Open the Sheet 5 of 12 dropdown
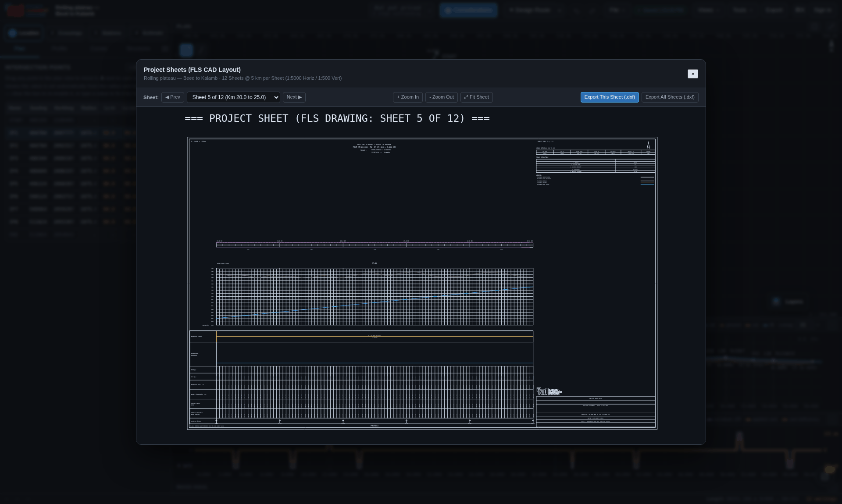842x504 pixels. tap(233, 97)
